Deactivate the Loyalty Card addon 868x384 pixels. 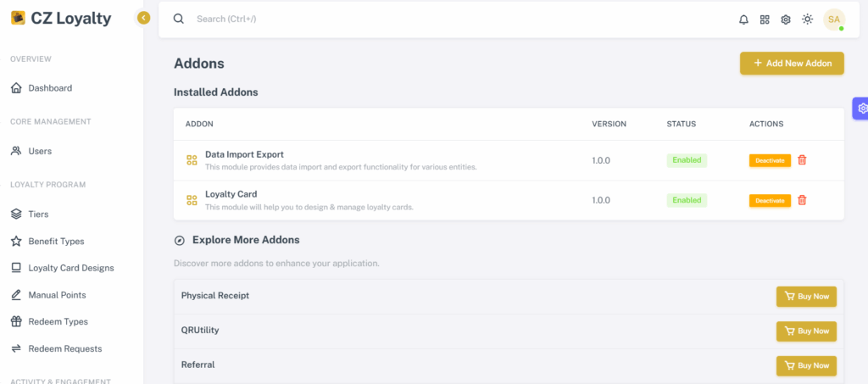pos(770,200)
